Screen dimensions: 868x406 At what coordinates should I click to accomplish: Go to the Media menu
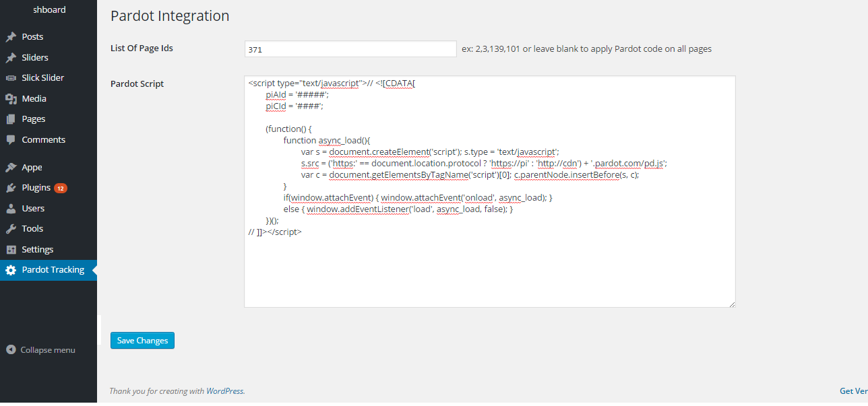click(49, 99)
